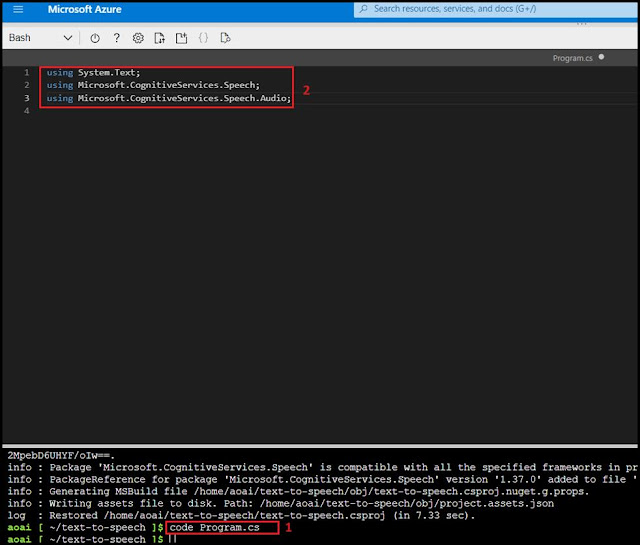Screen dimensions: 640x545
Task: Click the last terminal prompt cursor
Action: [x=173, y=539]
